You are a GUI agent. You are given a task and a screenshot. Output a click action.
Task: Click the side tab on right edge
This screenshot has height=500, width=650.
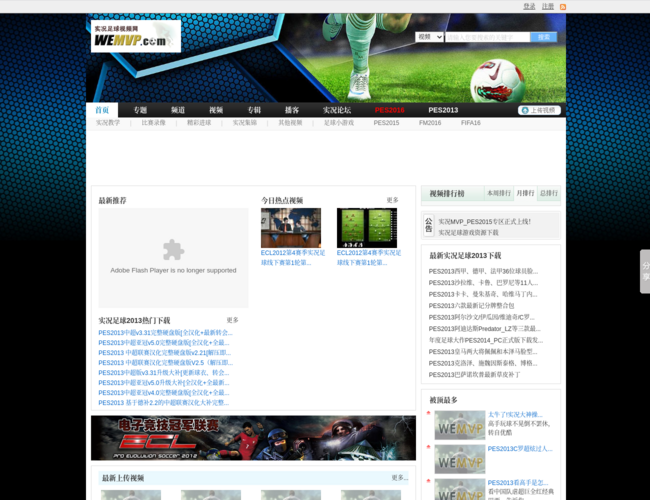click(644, 271)
